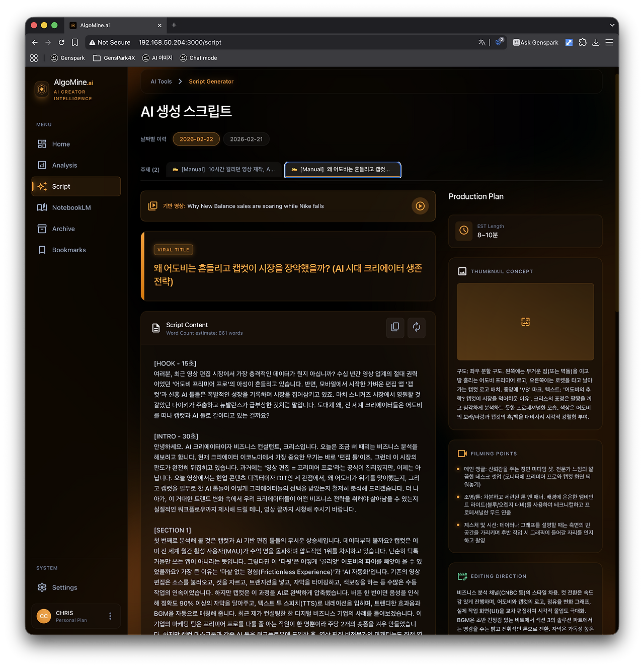Open the browser hamburger menu

click(609, 42)
